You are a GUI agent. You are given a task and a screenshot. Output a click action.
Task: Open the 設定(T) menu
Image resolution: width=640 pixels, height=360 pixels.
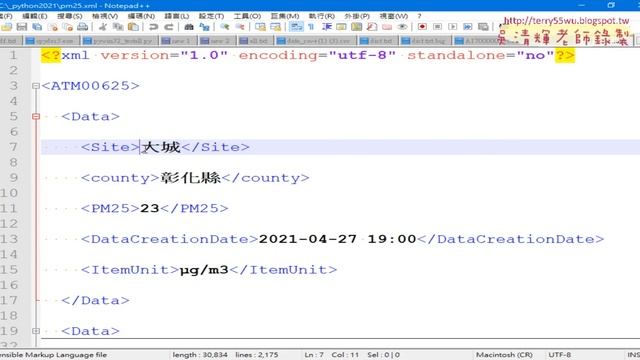click(x=211, y=16)
